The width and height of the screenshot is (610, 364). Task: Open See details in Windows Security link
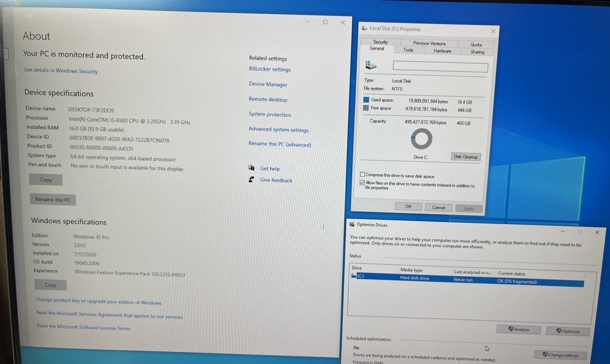(x=61, y=71)
